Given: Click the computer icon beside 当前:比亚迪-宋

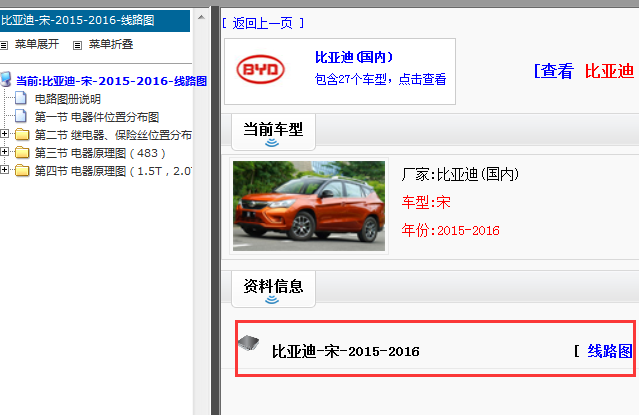Looking at the screenshot, I should pos(6,79).
